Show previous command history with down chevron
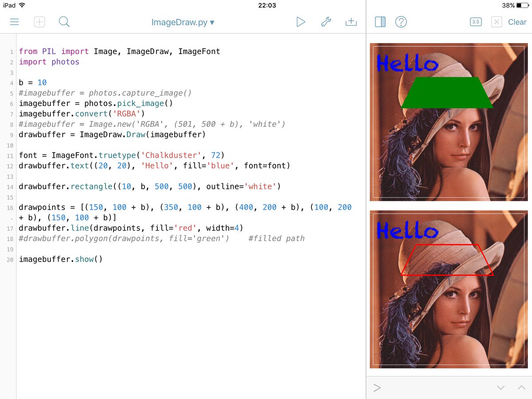The image size is (532, 399). click(501, 388)
